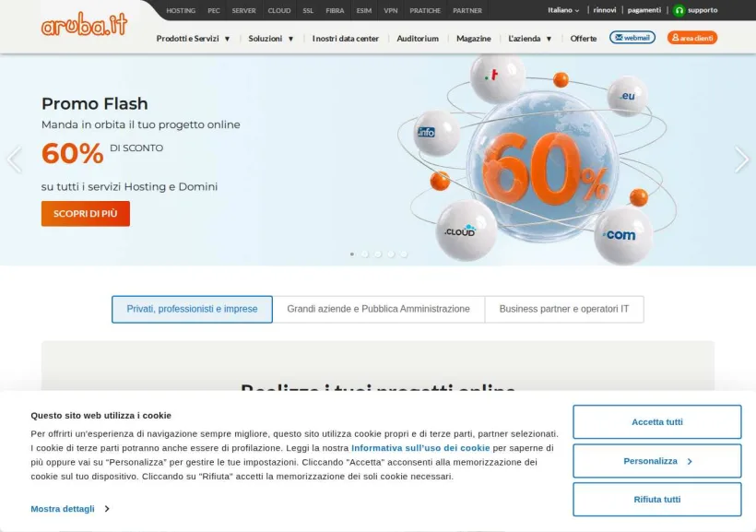Open SSL in top bar
This screenshot has height=532, width=756.
[308, 11]
